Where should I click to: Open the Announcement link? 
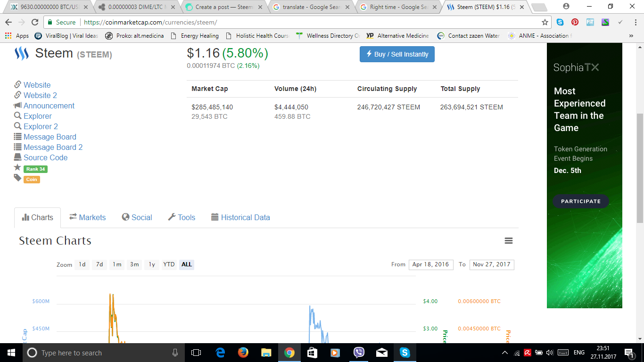click(x=49, y=106)
